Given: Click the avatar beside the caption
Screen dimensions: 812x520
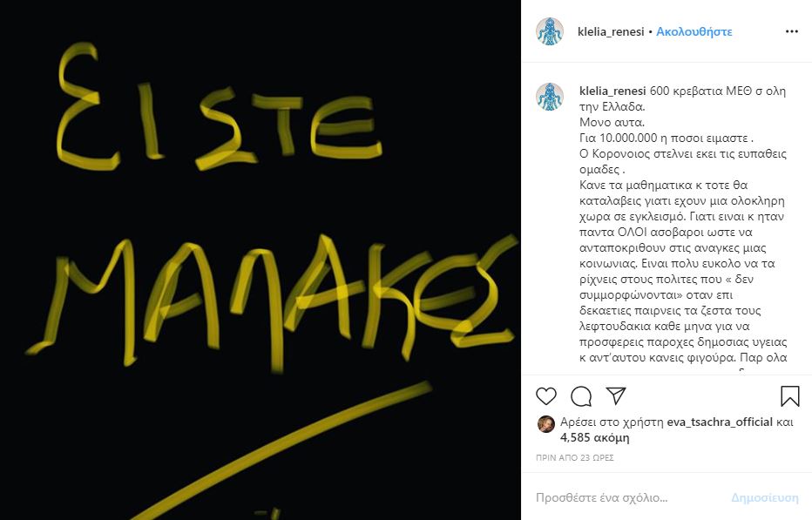Looking at the screenshot, I should 550,97.
